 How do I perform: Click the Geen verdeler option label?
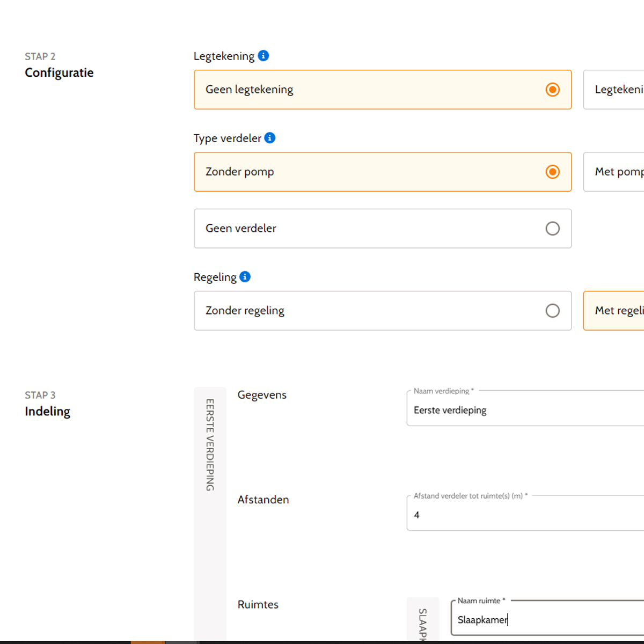(x=241, y=228)
